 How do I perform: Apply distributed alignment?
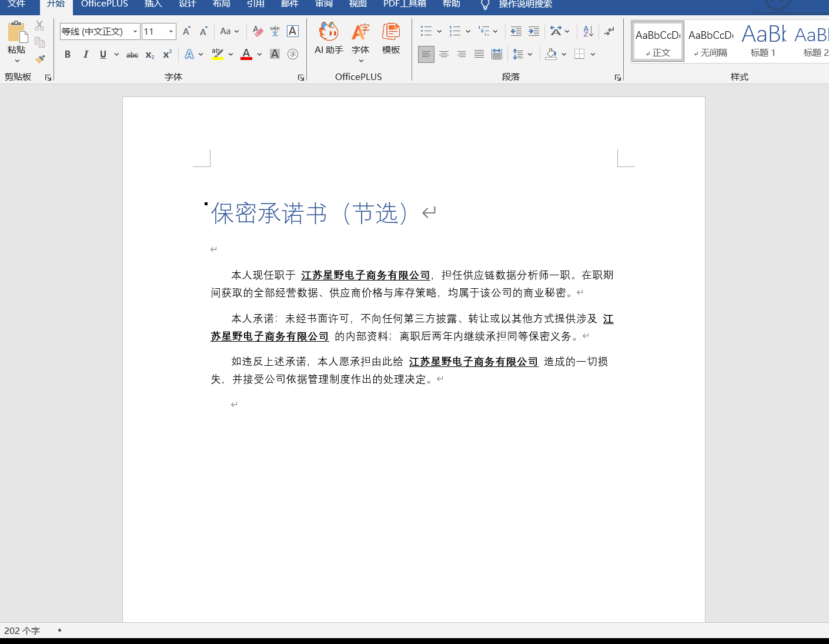497,54
